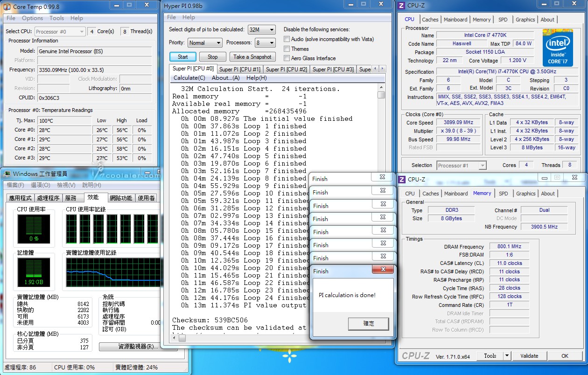Image resolution: width=588 pixels, height=375 pixels.
Task: Open 選項(O) menu in Task Manager
Action: (41, 185)
